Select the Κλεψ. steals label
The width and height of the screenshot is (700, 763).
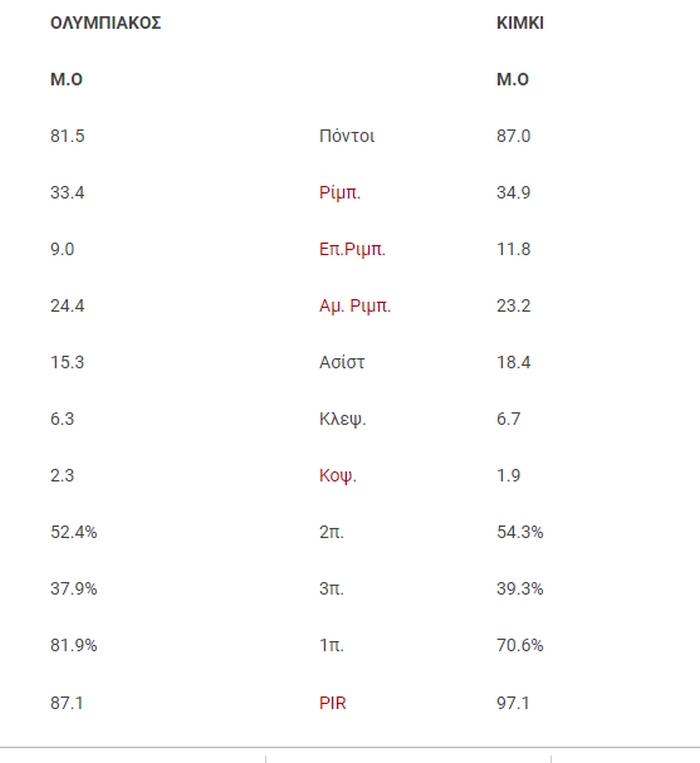coord(342,419)
